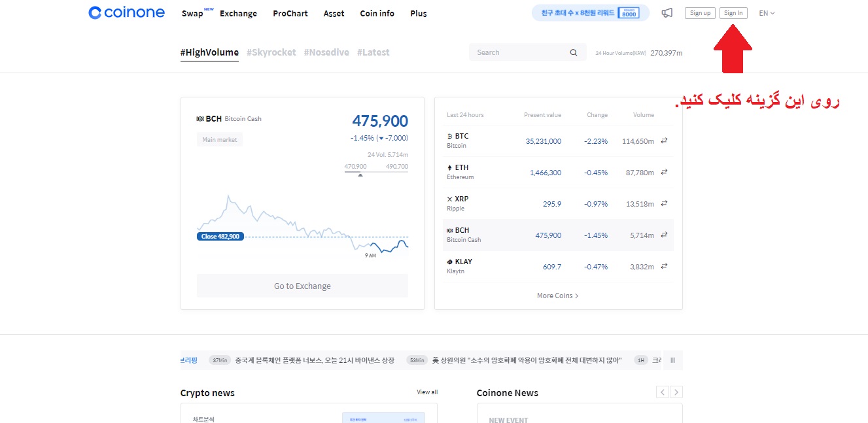Click the 53Min ticker news headline
Screen dimensions: 868x423
pos(527,360)
